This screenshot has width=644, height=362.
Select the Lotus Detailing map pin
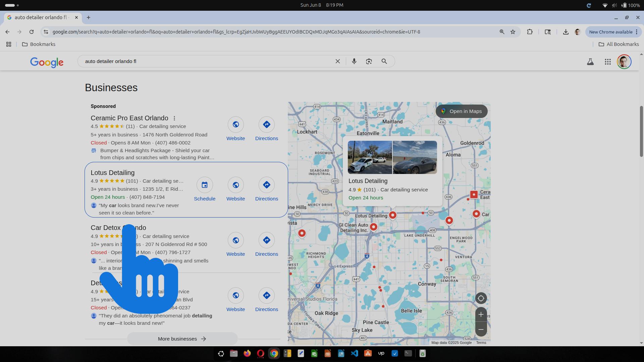392,215
